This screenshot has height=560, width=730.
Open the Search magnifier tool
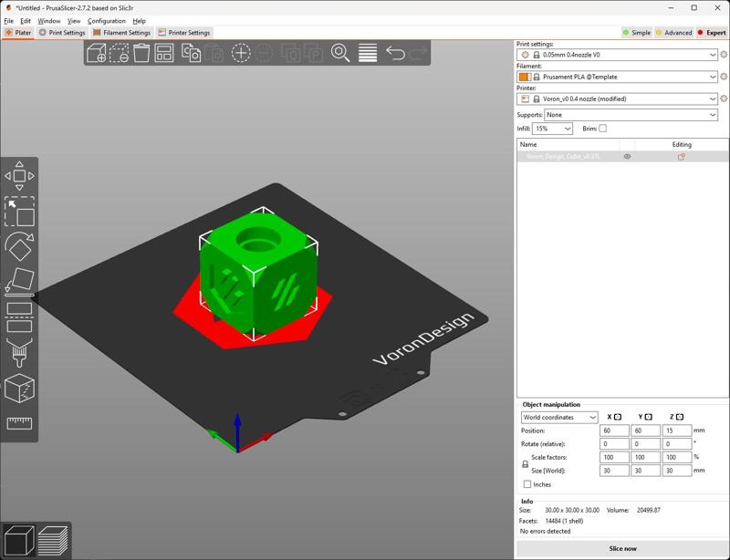340,53
